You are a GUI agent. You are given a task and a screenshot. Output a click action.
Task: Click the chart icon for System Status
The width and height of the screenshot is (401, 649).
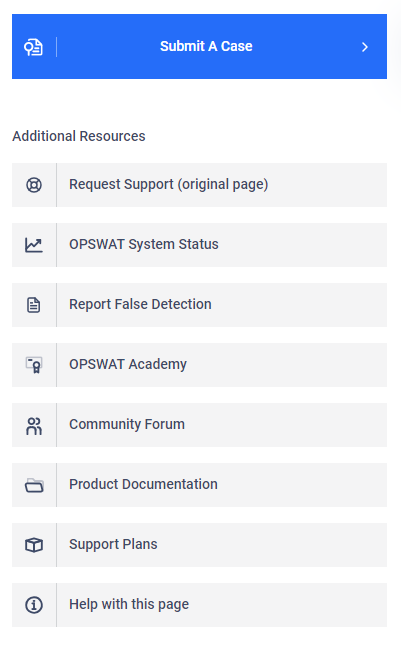coord(34,245)
